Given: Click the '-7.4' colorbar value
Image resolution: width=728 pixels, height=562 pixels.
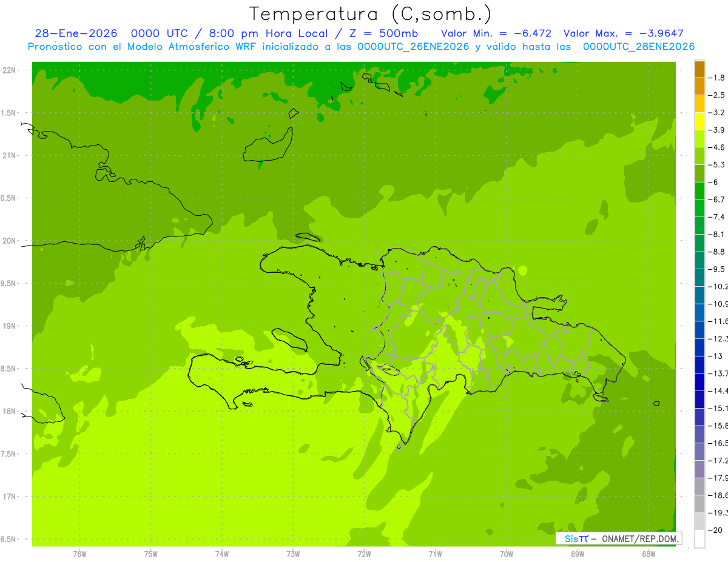Looking at the screenshot, I should (716, 217).
